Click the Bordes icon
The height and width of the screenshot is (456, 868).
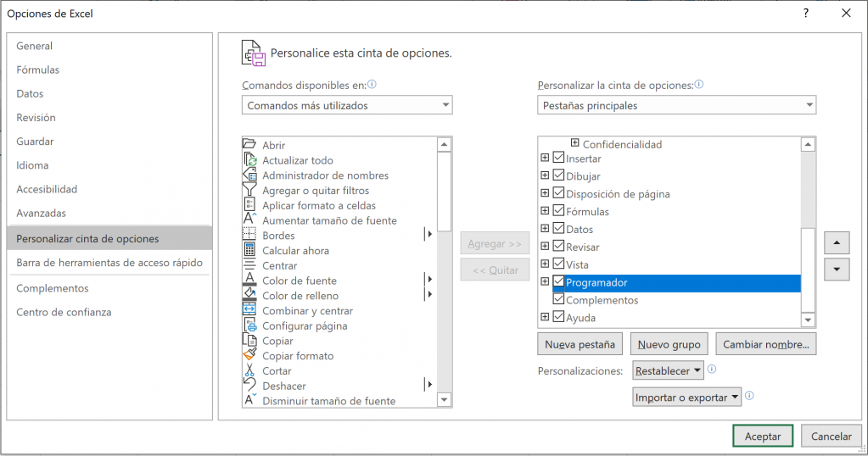coord(249,235)
